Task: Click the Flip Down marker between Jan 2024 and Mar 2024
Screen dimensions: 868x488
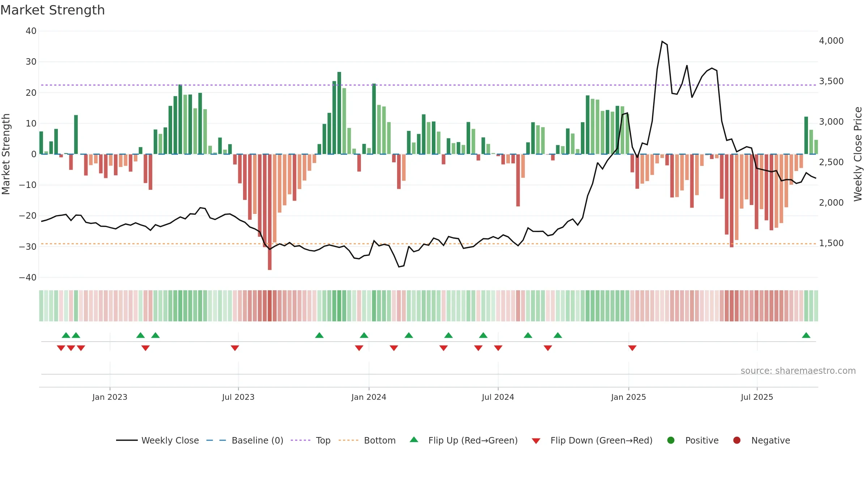Action: coord(394,348)
